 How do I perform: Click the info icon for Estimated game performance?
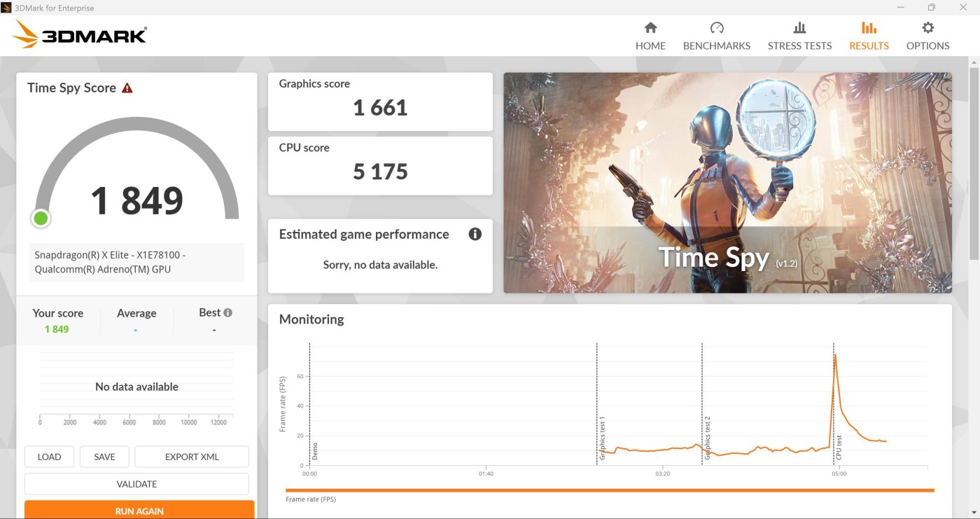(x=475, y=234)
